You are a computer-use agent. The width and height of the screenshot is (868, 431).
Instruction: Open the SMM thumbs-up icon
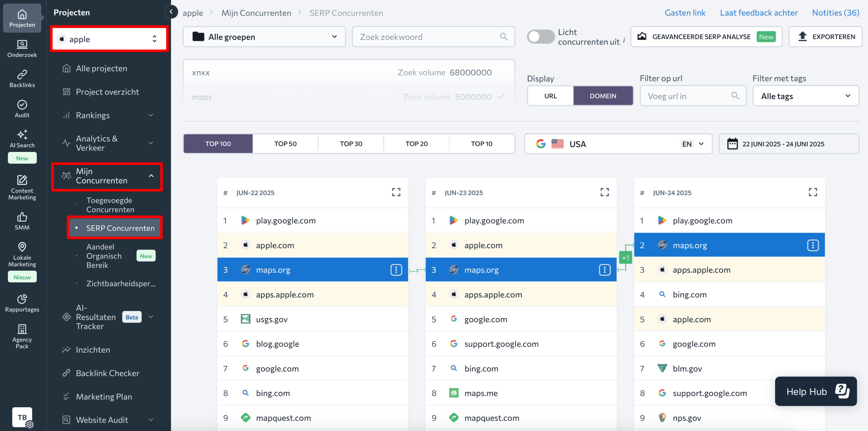click(x=22, y=217)
